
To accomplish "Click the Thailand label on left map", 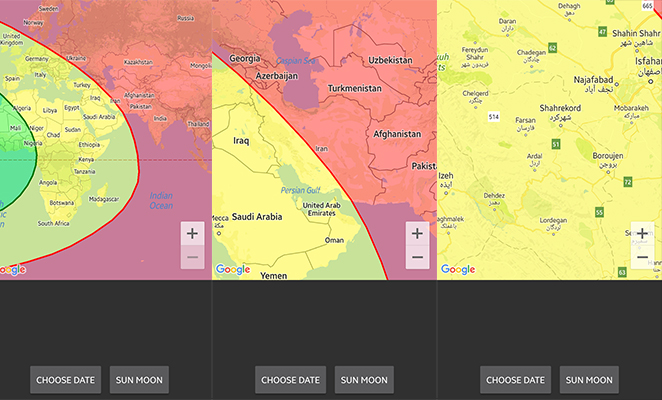I will [198, 124].
